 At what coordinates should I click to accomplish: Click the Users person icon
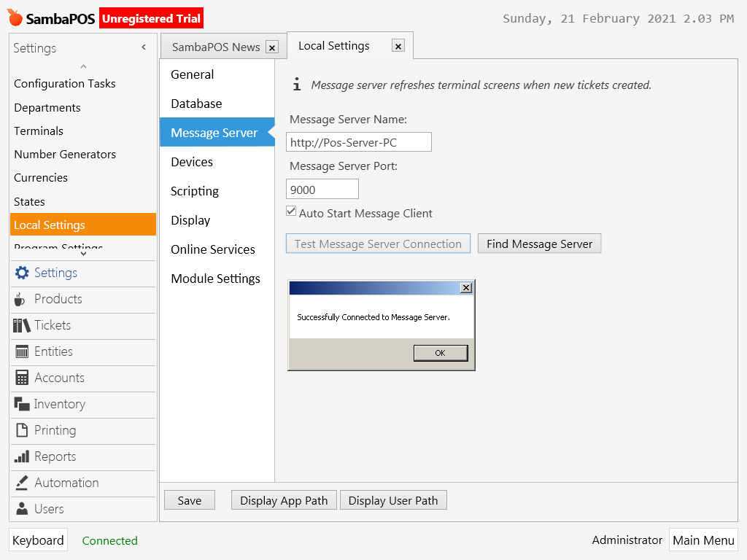click(22, 508)
